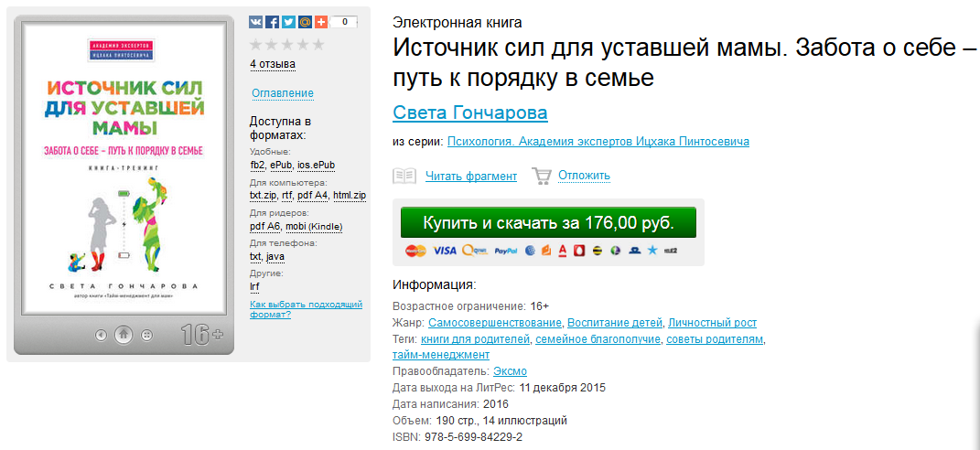
Task: Click the open book read icon
Action: pyautogui.click(x=404, y=176)
